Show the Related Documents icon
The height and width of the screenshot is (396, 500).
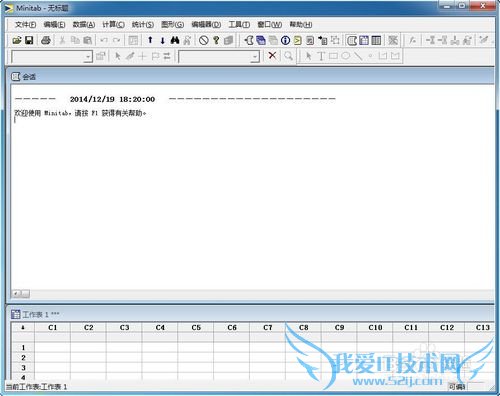click(323, 40)
